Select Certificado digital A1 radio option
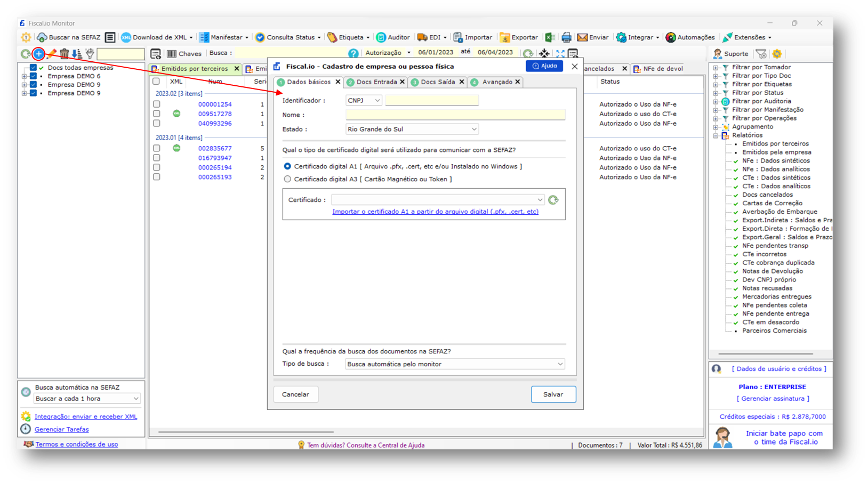868x484 pixels. point(287,166)
